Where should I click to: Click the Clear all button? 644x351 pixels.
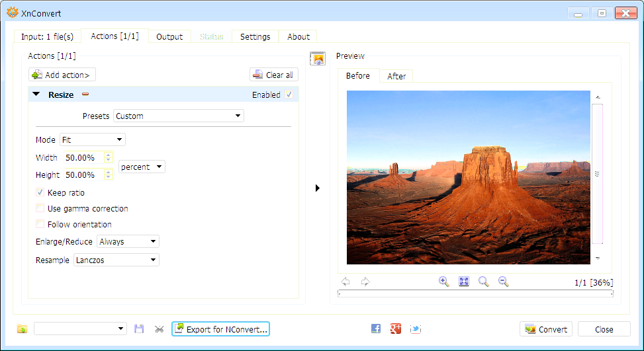pyautogui.click(x=274, y=75)
